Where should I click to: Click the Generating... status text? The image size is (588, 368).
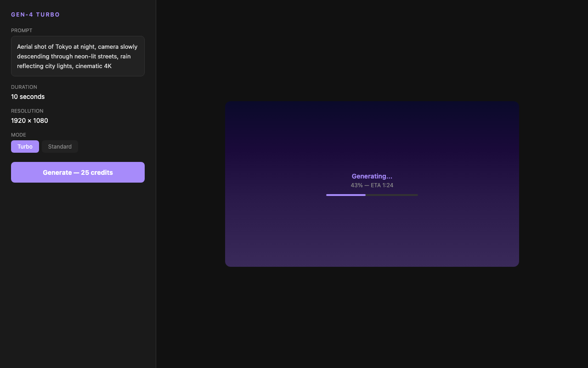click(372, 176)
